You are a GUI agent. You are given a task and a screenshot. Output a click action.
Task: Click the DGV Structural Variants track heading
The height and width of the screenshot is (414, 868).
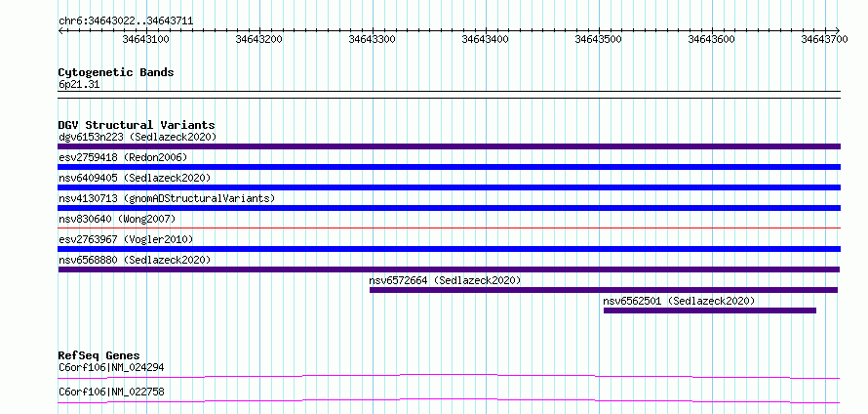(x=137, y=125)
